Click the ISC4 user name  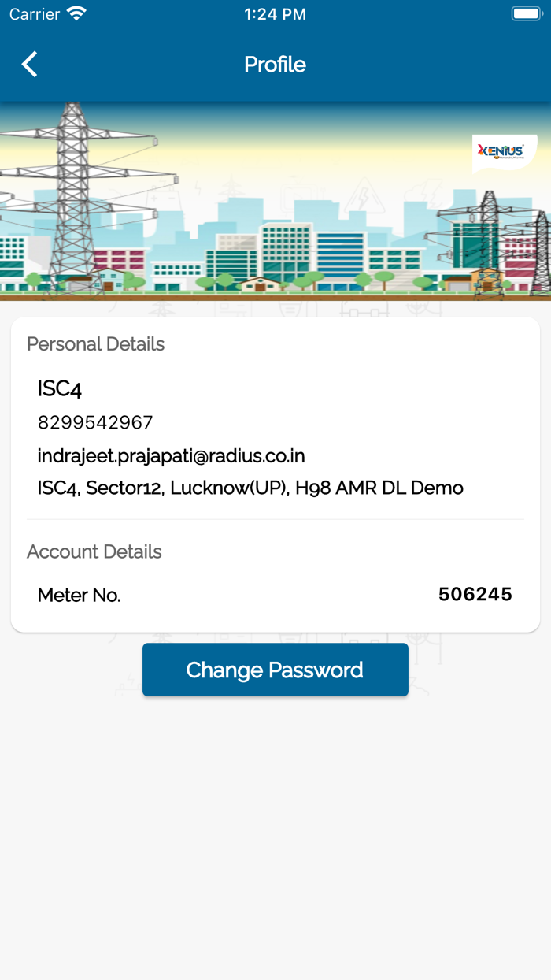[x=60, y=388]
